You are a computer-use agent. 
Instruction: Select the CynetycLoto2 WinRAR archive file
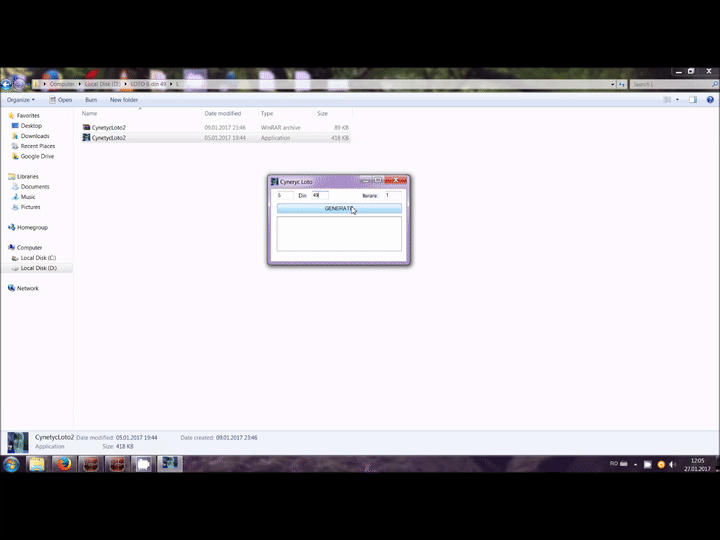(109, 128)
